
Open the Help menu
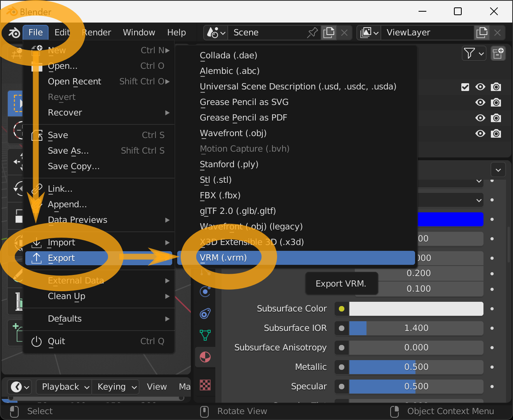[x=176, y=33]
